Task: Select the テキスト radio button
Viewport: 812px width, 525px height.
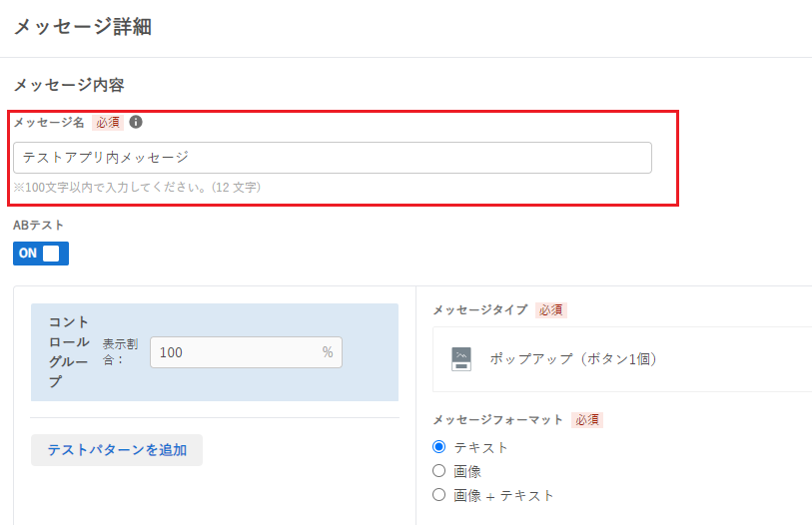Action: (438, 447)
